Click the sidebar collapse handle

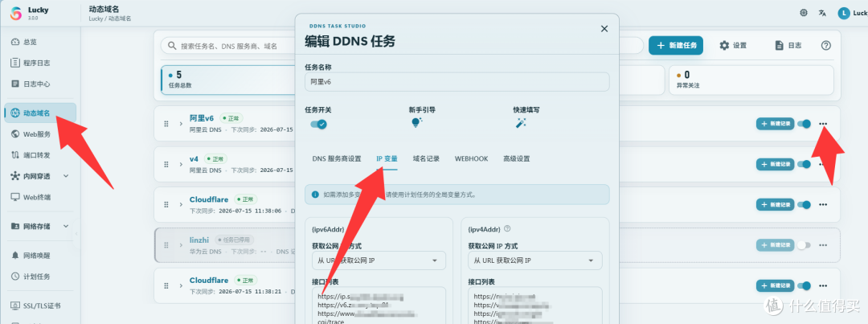click(x=76, y=234)
